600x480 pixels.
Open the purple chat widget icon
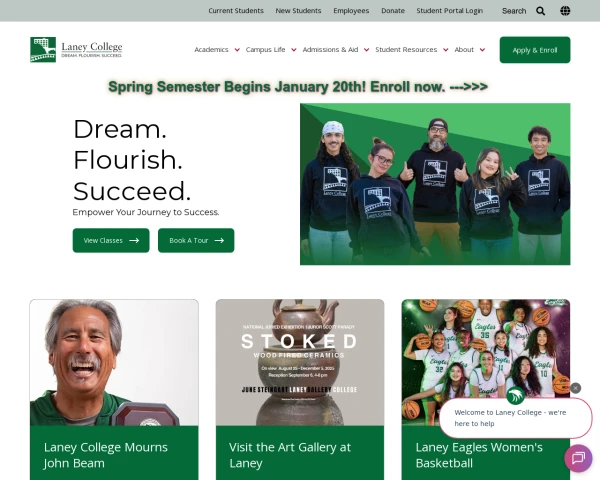tap(578, 458)
